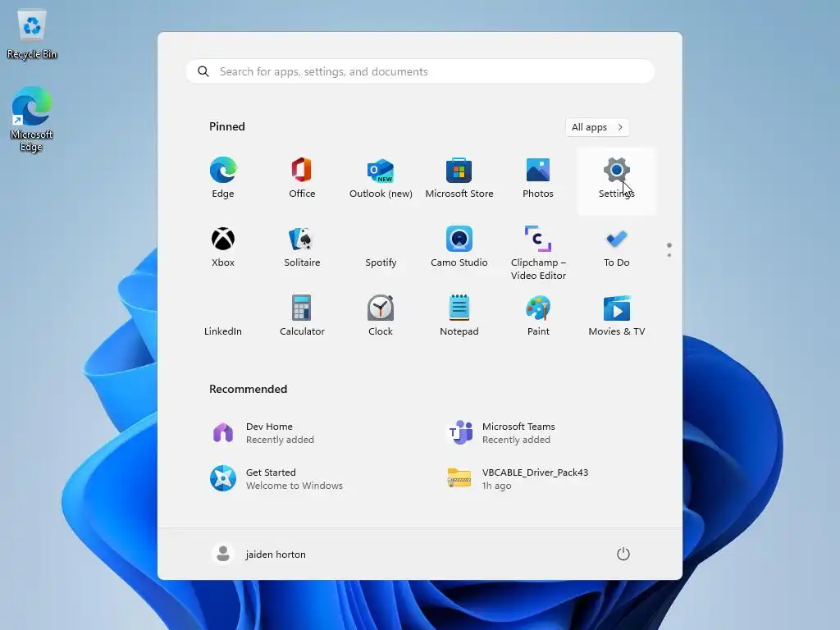
Task: Open the To Do app
Action: point(617,248)
